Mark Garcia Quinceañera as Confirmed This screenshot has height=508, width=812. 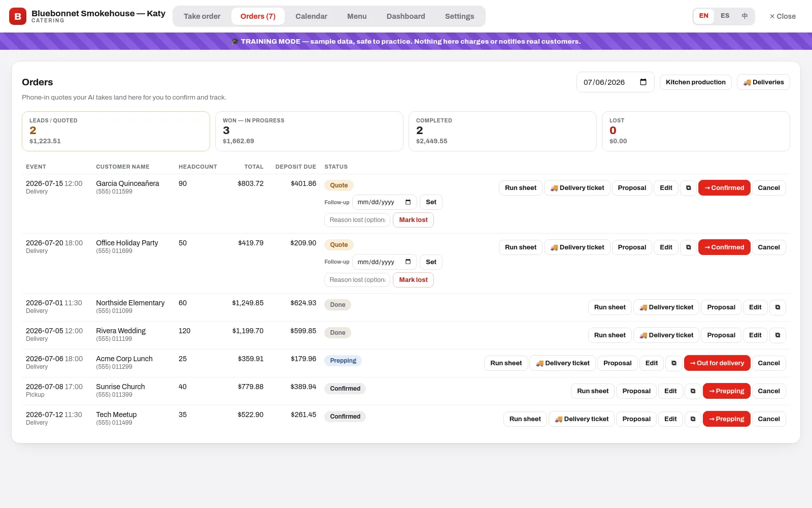pyautogui.click(x=724, y=188)
